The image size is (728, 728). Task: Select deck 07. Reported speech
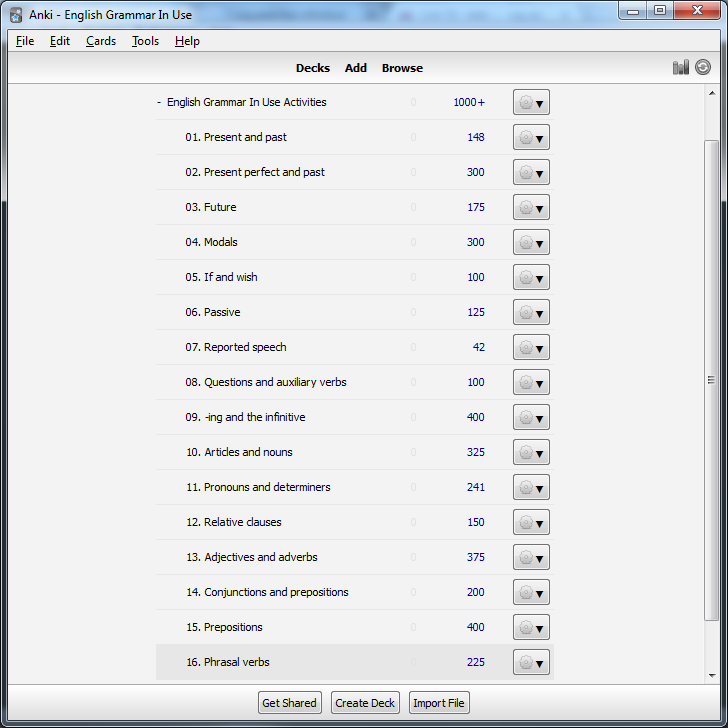point(236,347)
